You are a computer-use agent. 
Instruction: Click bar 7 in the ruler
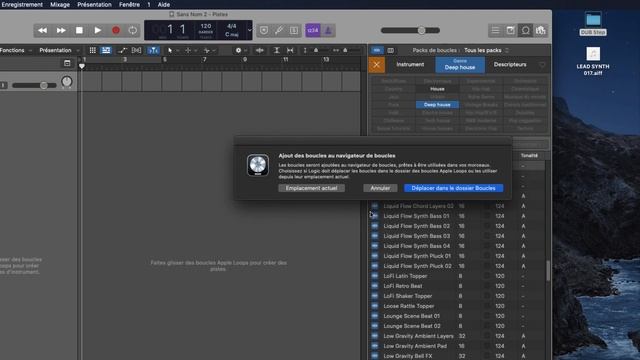pyautogui.click(x=204, y=60)
